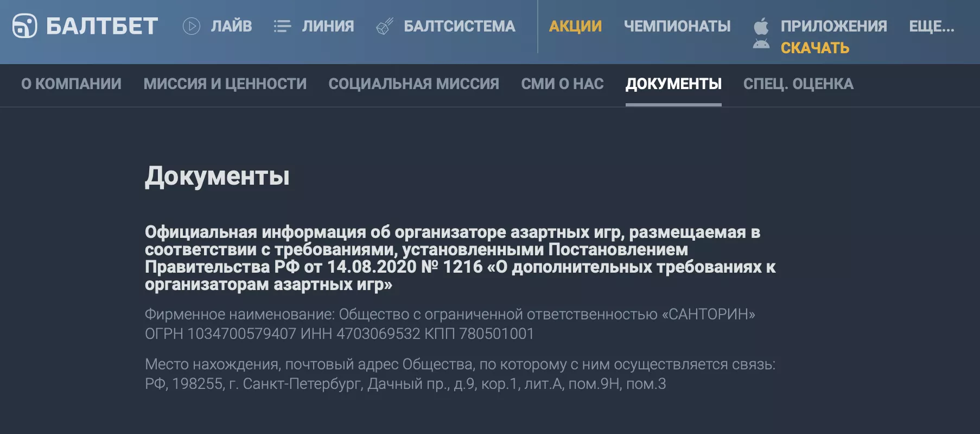Open ПРИЛОЖЕНИЯ
Viewport: 980px width, 434px height.
(835, 25)
